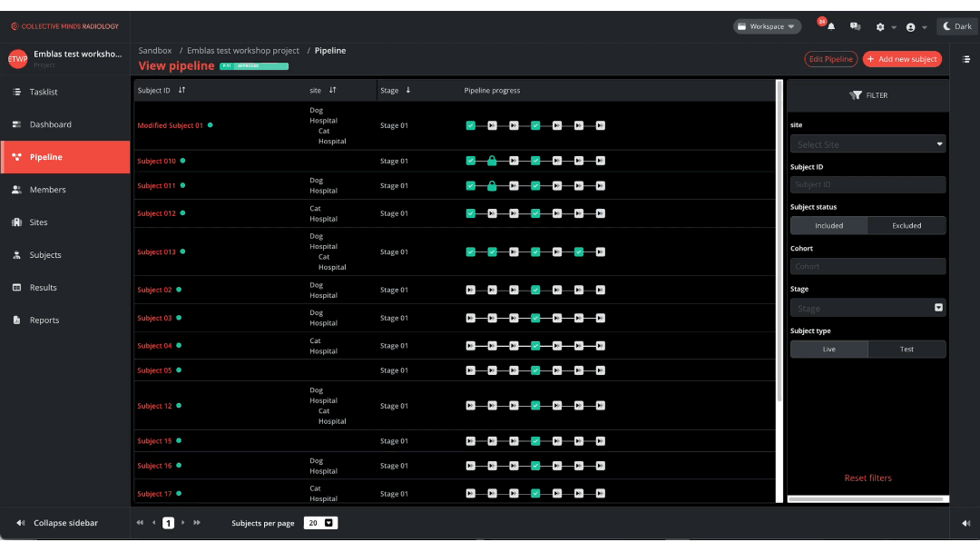Expand the Select Site dropdown
Viewport: 980px width, 552px height.
[867, 144]
